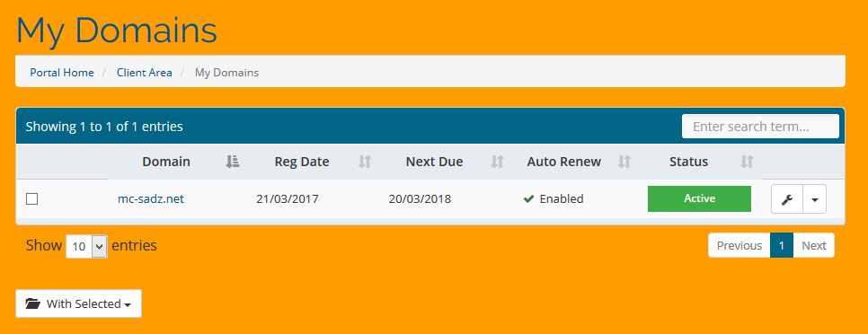Viewport: 868px width, 334px height.
Task: Click the Next pagination button
Action: pos(814,245)
